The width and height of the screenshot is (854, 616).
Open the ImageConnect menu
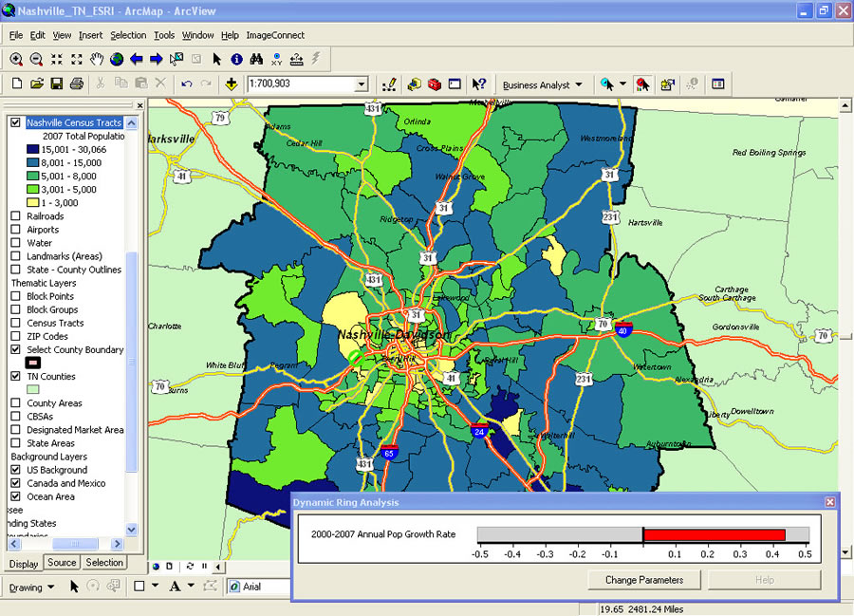(275, 35)
